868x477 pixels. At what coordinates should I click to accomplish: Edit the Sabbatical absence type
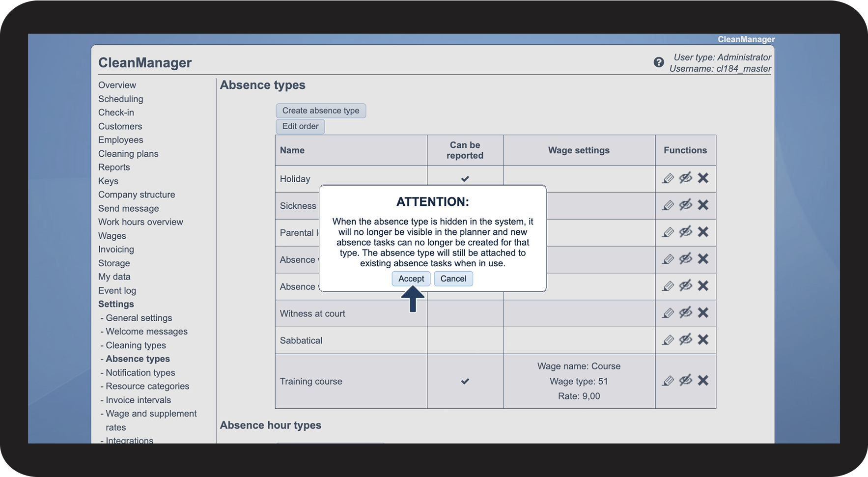[668, 340]
